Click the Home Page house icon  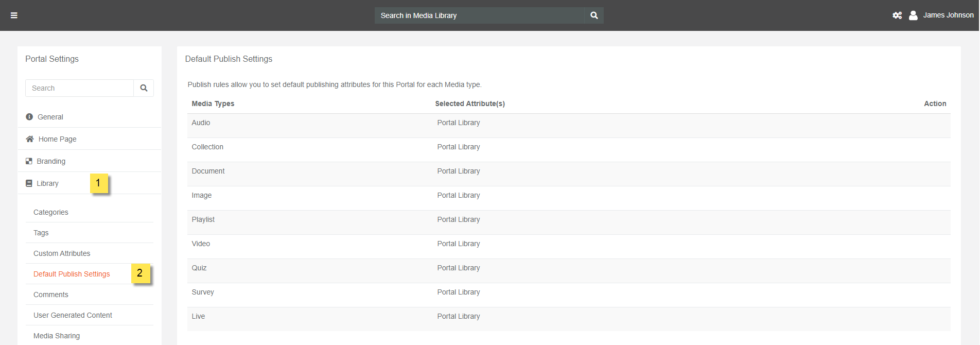tap(30, 139)
